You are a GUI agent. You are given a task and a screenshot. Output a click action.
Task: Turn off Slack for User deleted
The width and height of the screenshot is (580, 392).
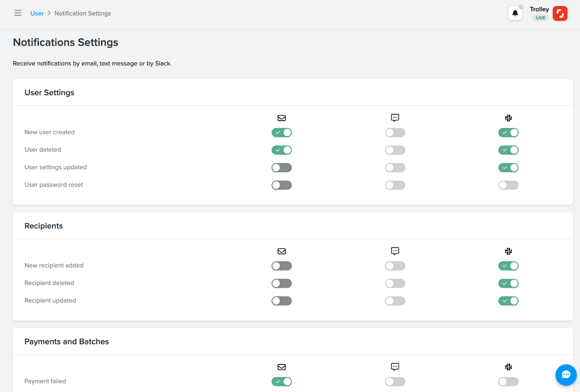point(508,150)
